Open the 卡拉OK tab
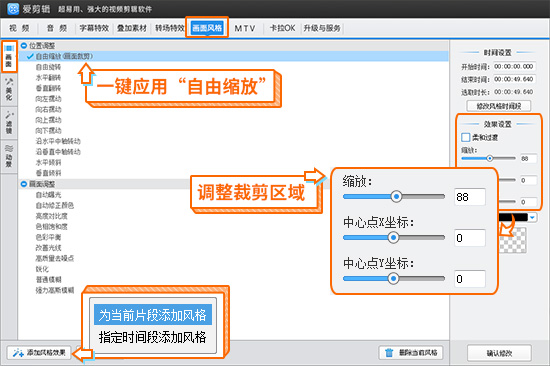The image size is (550, 366). pyautogui.click(x=282, y=28)
